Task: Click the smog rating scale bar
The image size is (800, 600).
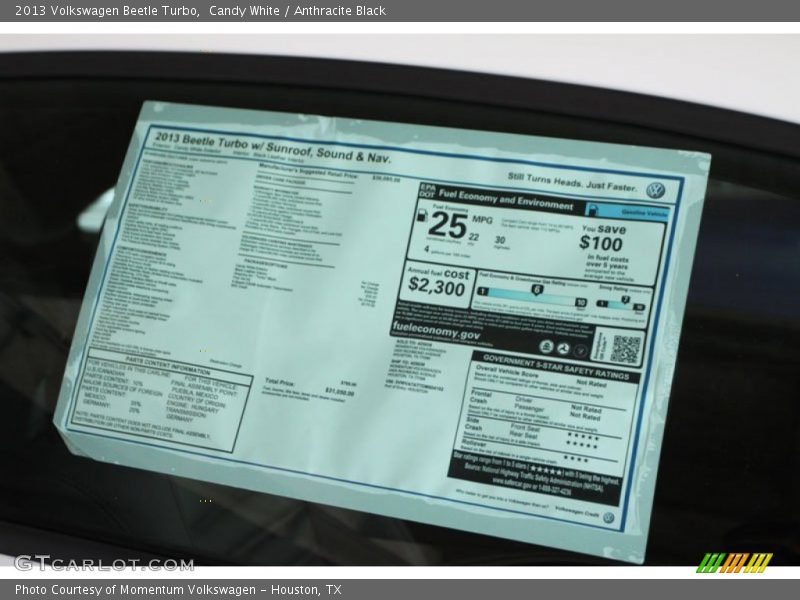Action: pos(622,303)
